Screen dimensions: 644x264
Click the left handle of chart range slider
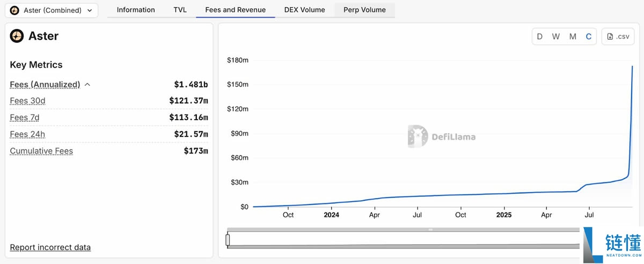point(228,239)
